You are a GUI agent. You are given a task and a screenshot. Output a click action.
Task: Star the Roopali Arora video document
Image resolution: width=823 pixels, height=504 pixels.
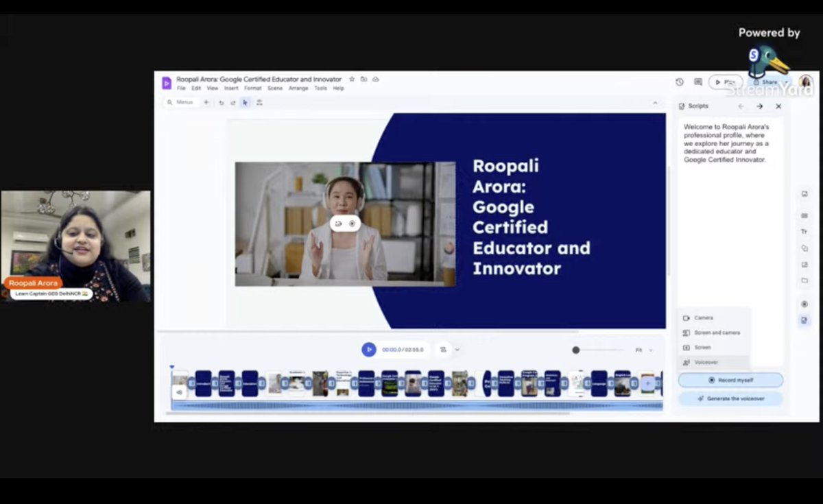pyautogui.click(x=352, y=80)
